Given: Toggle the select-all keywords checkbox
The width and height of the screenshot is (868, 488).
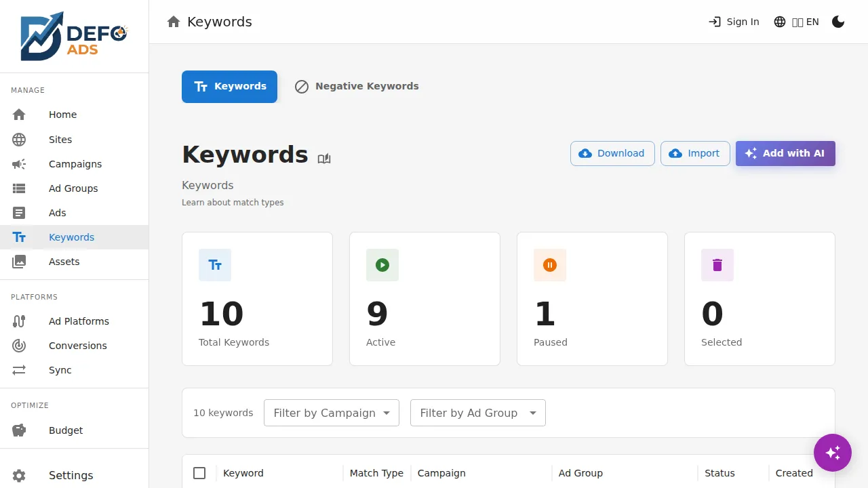Looking at the screenshot, I should tap(199, 473).
